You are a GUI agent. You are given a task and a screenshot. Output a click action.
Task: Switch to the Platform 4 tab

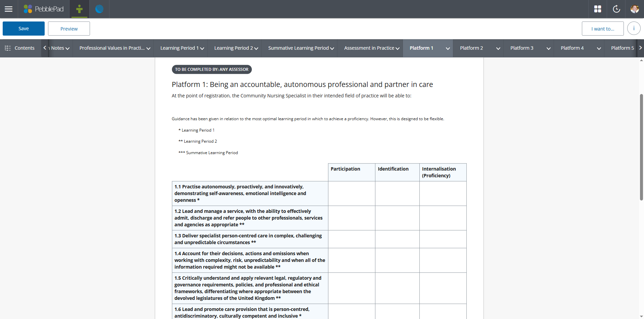[572, 48]
